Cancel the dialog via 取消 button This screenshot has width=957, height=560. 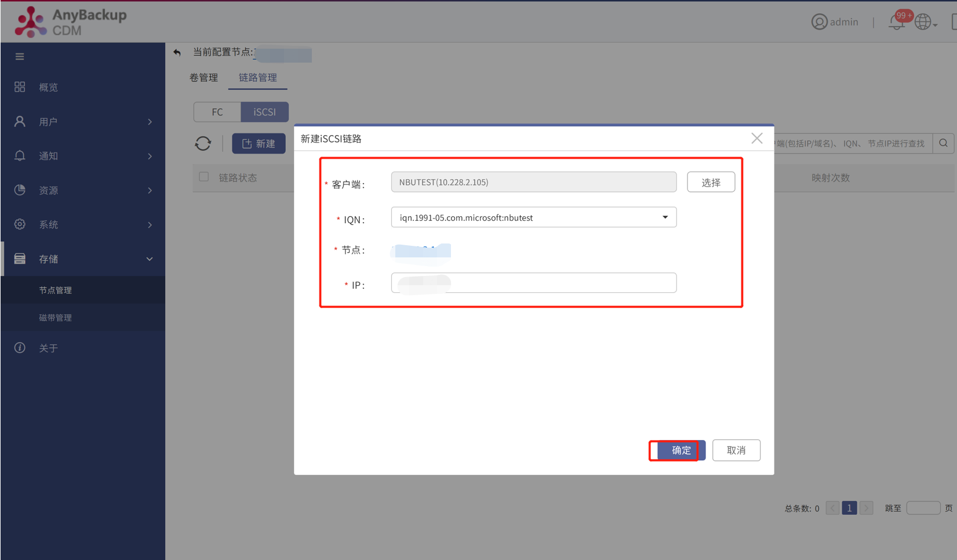point(736,450)
